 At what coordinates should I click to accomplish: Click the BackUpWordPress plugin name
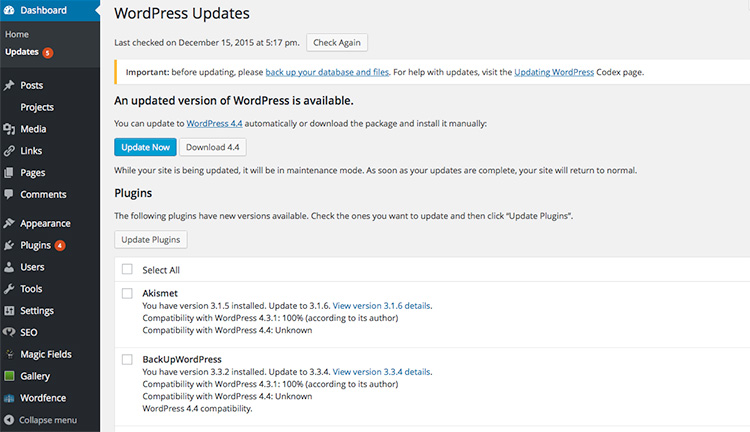182,359
